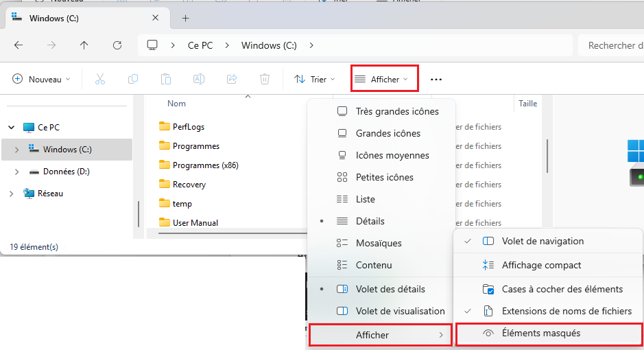Toggle Cases à cocher des éléments
Image resolution: width=644 pixels, height=350 pixels.
pyautogui.click(x=548, y=289)
